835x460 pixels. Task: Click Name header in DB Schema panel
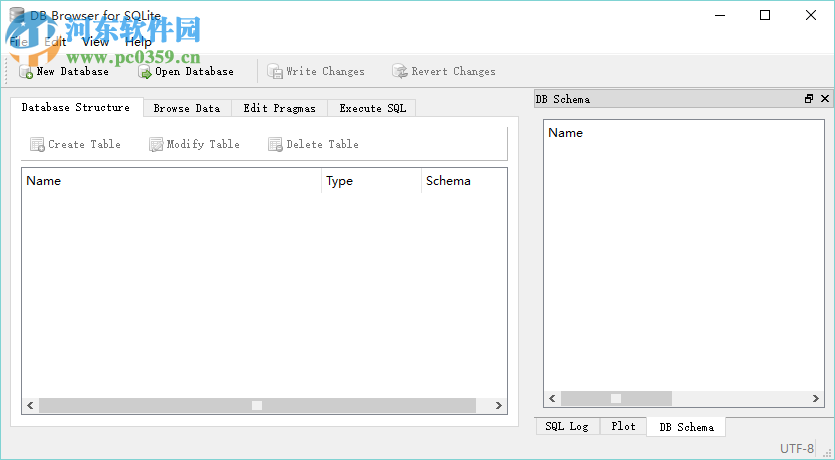(x=684, y=133)
